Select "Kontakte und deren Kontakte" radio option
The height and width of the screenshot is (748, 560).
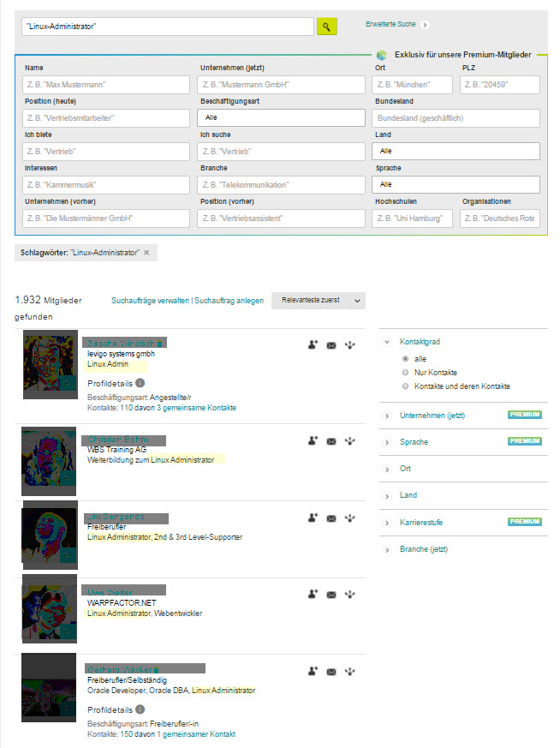[x=405, y=386]
